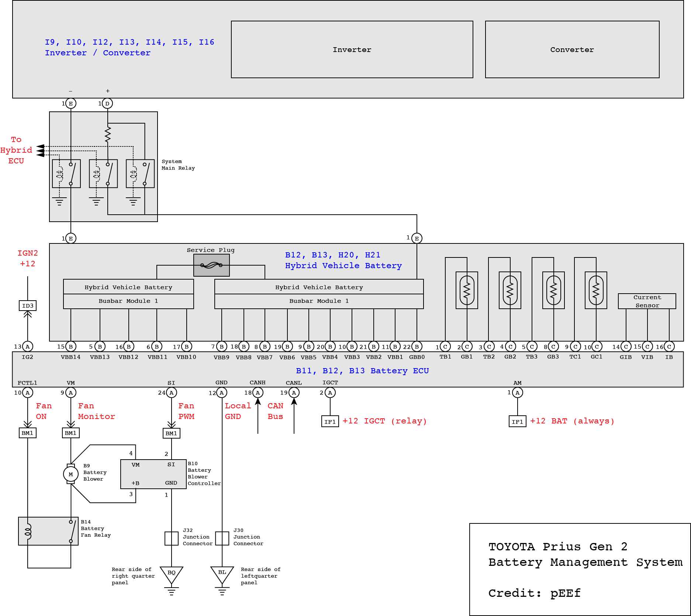The image size is (691, 616).
Task: Click connector circle 1D at inverter positive
Action: [x=107, y=104]
